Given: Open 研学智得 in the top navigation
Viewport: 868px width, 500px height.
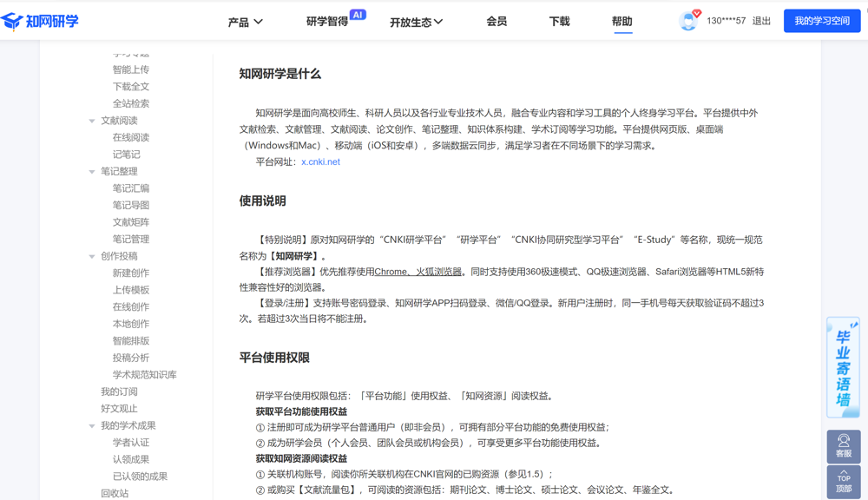Looking at the screenshot, I should pyautogui.click(x=327, y=22).
